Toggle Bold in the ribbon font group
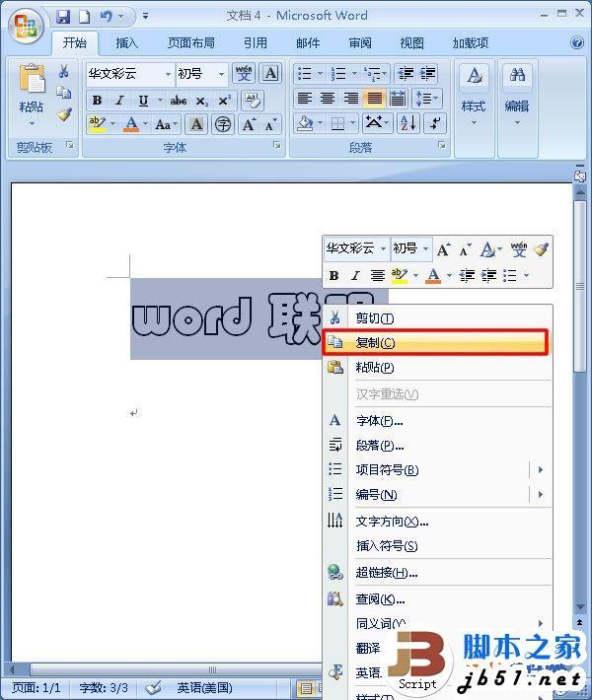Viewport: 592px width, 700px height. [97, 101]
